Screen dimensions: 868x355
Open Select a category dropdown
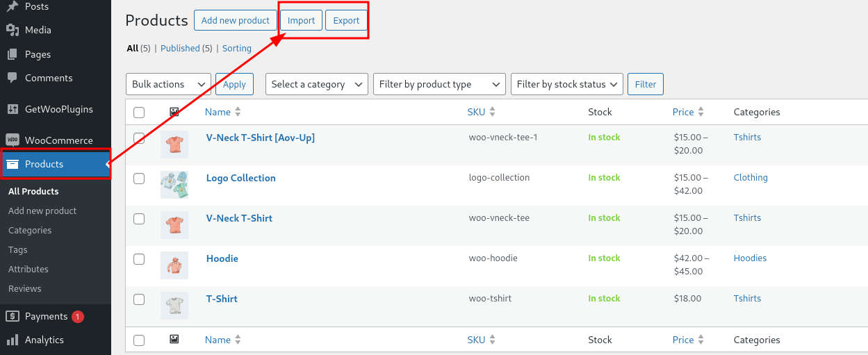(x=317, y=84)
